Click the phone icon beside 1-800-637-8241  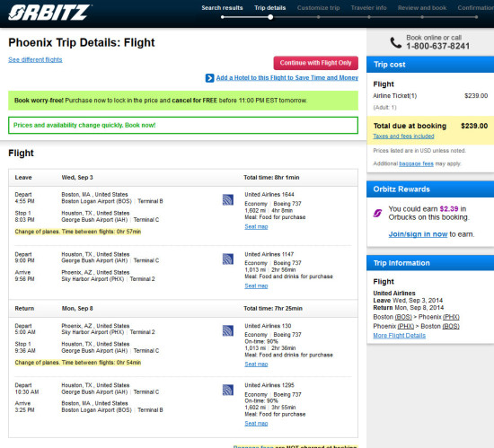[x=396, y=42]
